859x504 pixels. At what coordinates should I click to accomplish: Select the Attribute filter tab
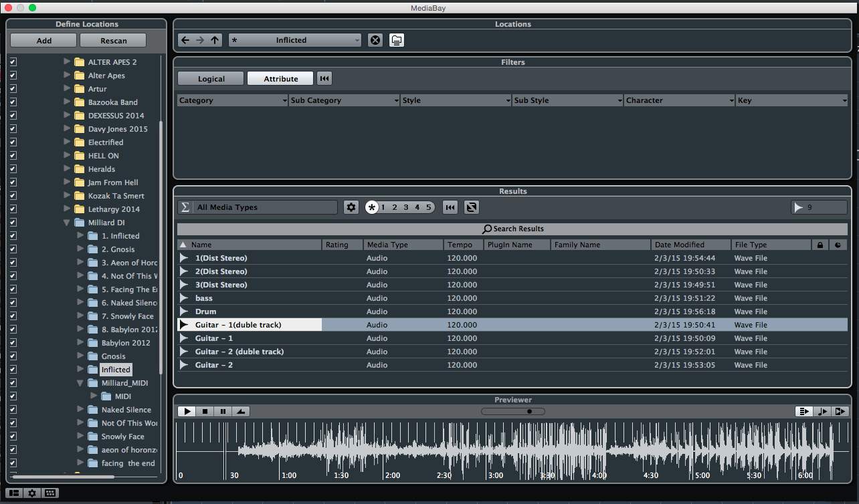tap(280, 79)
